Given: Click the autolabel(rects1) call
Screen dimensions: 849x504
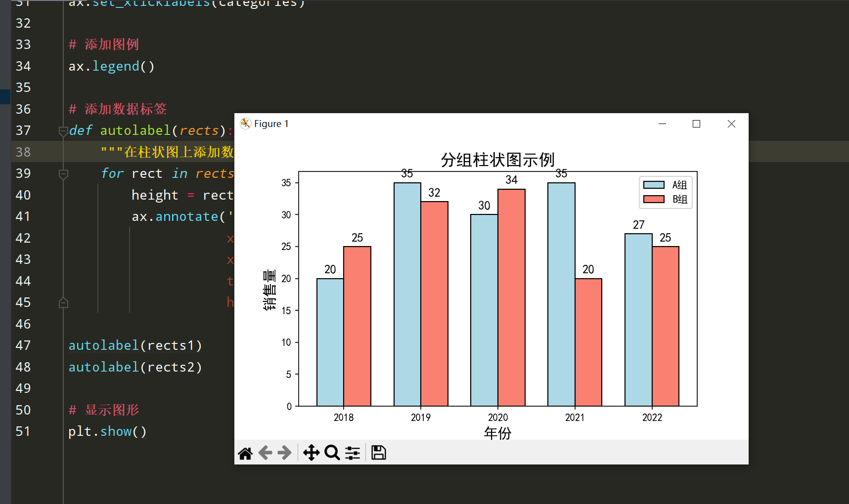Looking at the screenshot, I should [x=135, y=345].
